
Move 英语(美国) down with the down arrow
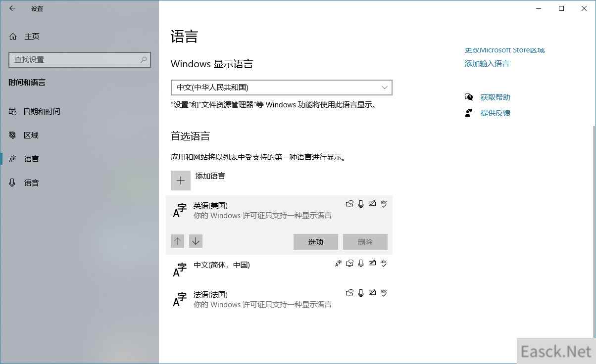pos(196,241)
